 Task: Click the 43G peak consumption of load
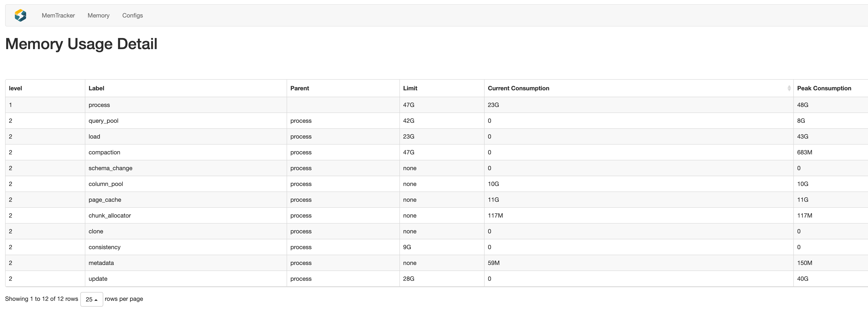(x=803, y=137)
